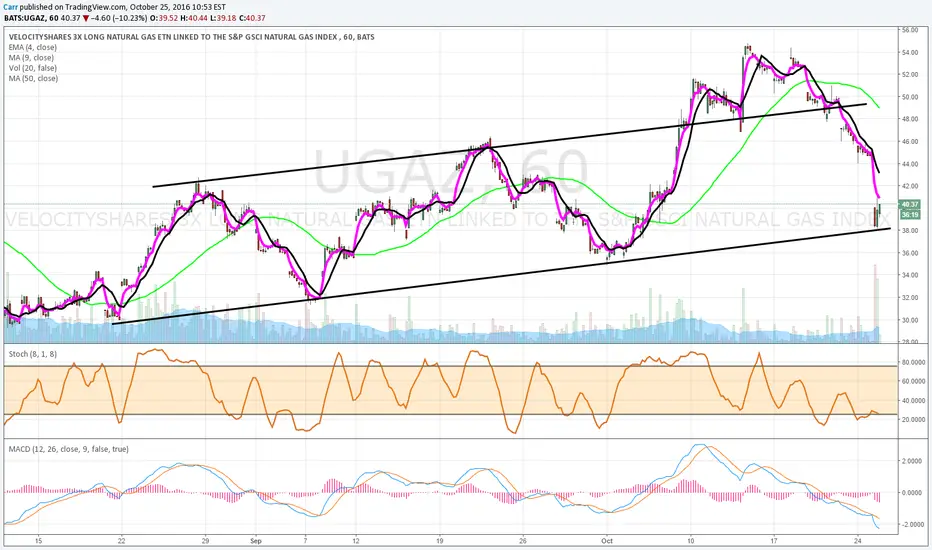Click the 80.0000 stochastic axis label
This screenshot has width=932, height=550.
pos(913,362)
